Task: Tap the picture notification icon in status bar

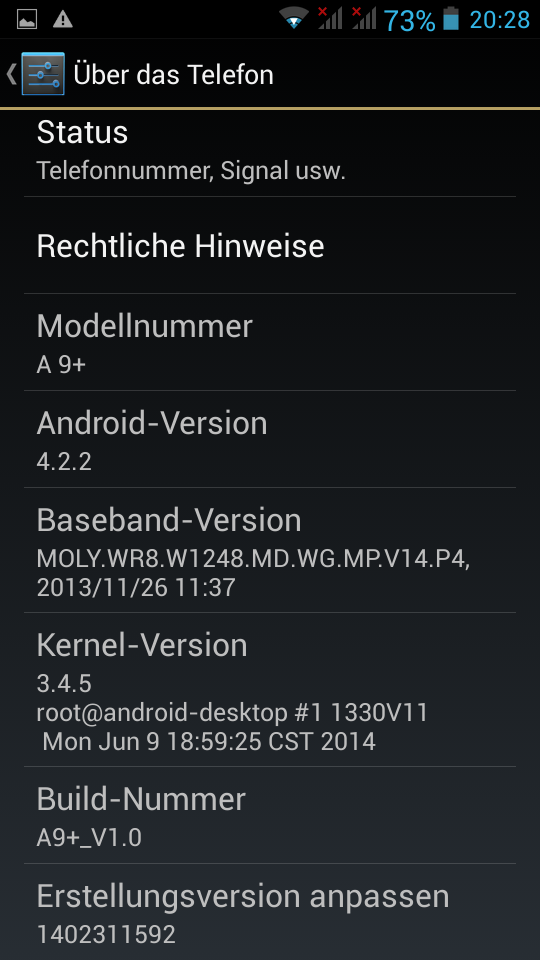Action: pyautogui.click(x=26, y=20)
